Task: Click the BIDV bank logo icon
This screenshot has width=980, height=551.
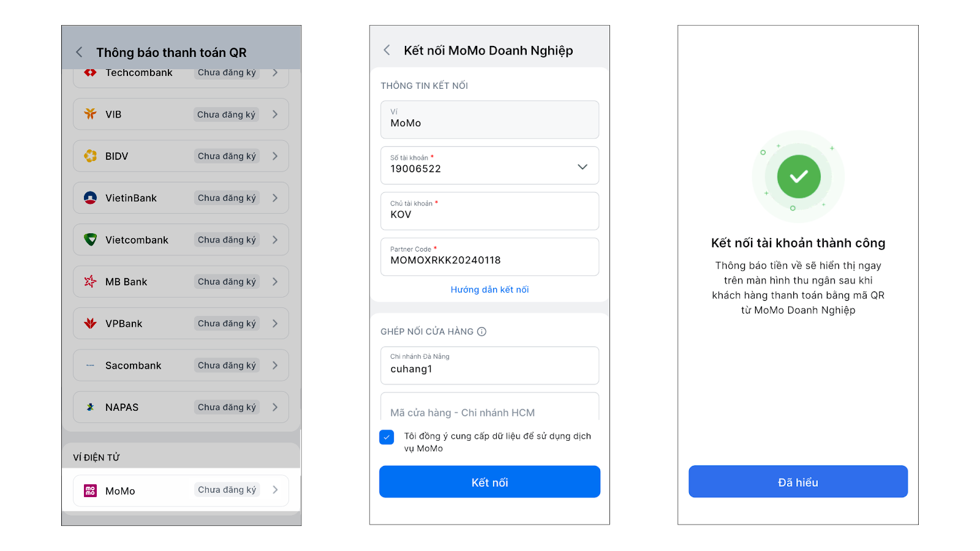Action: (x=90, y=156)
